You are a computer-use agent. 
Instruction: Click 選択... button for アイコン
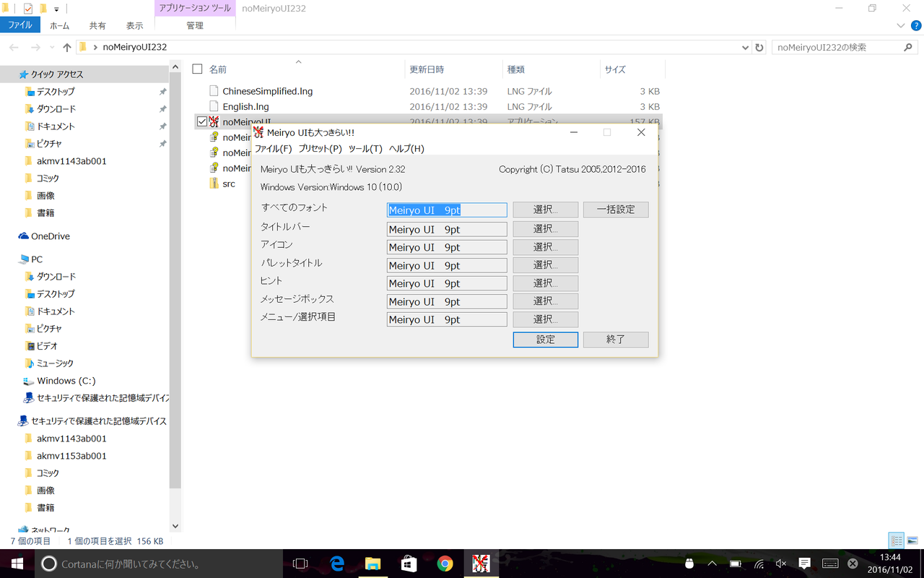[546, 247]
